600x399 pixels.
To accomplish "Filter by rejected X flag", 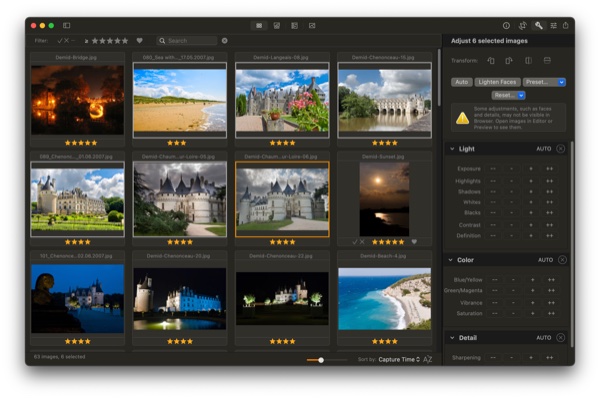I will click(66, 41).
